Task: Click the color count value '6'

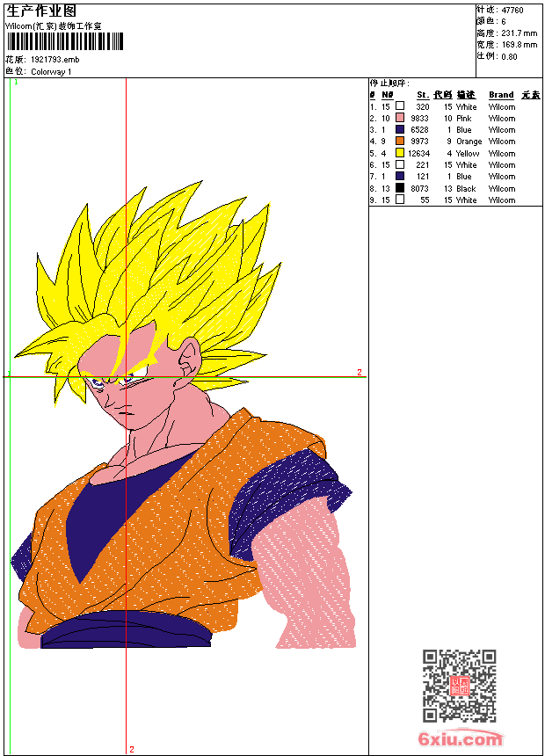Action: (504, 22)
